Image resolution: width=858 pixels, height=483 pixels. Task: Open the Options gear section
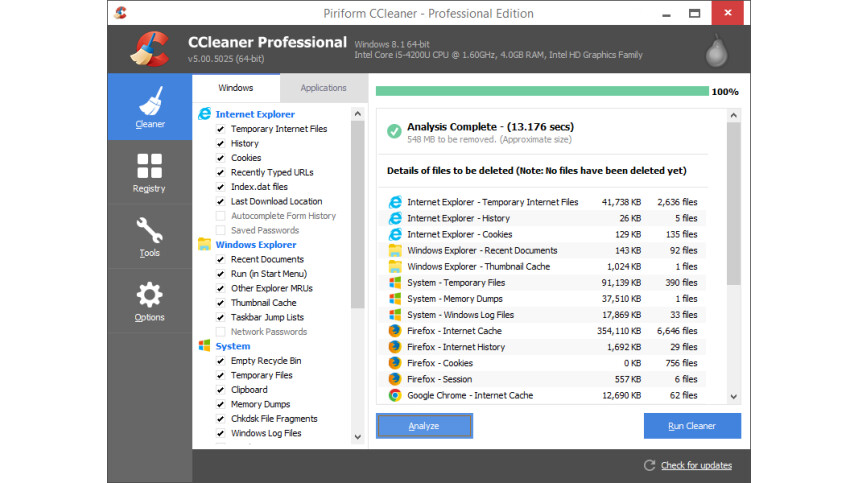pyautogui.click(x=149, y=295)
